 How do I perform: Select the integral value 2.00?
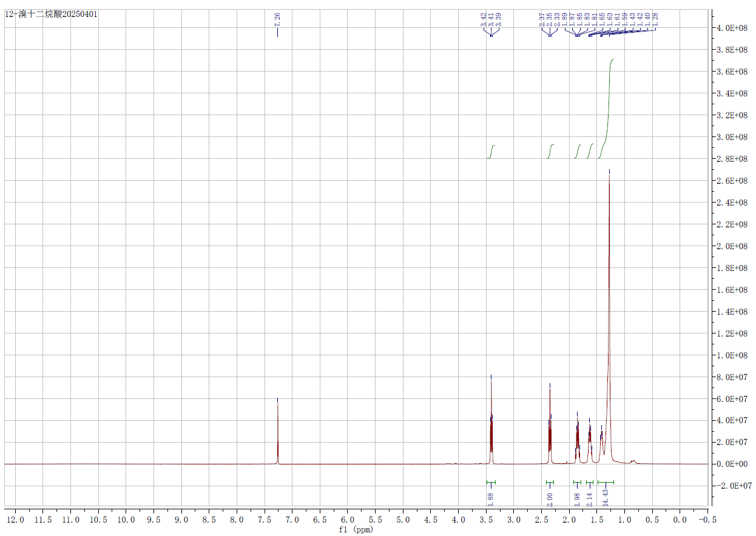(550, 499)
